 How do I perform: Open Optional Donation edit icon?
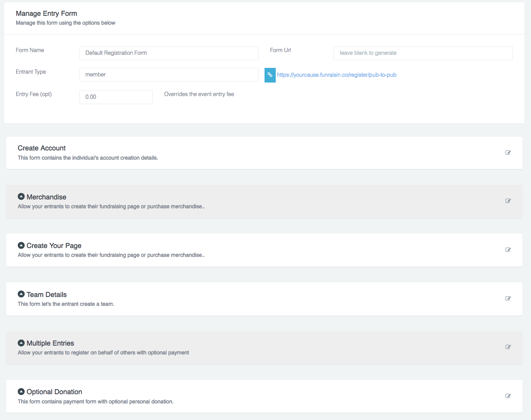pyautogui.click(x=508, y=396)
